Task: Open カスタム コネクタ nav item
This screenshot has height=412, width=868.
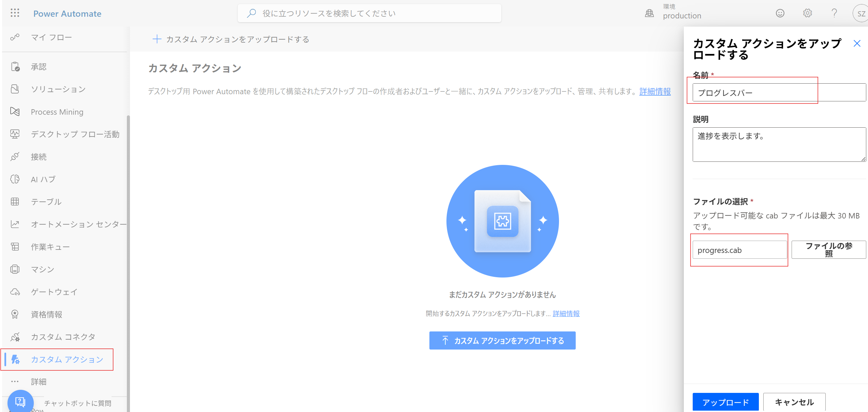Action: (x=63, y=337)
